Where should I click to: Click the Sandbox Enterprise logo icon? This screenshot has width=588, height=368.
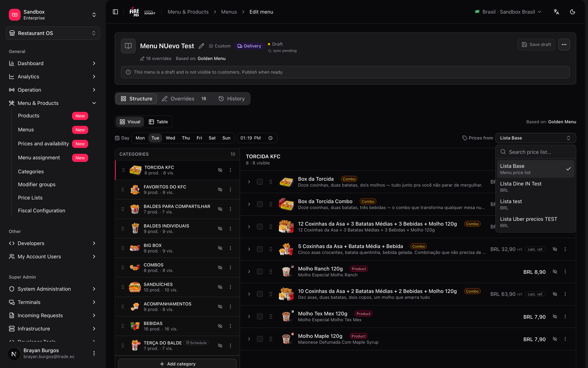15,15
